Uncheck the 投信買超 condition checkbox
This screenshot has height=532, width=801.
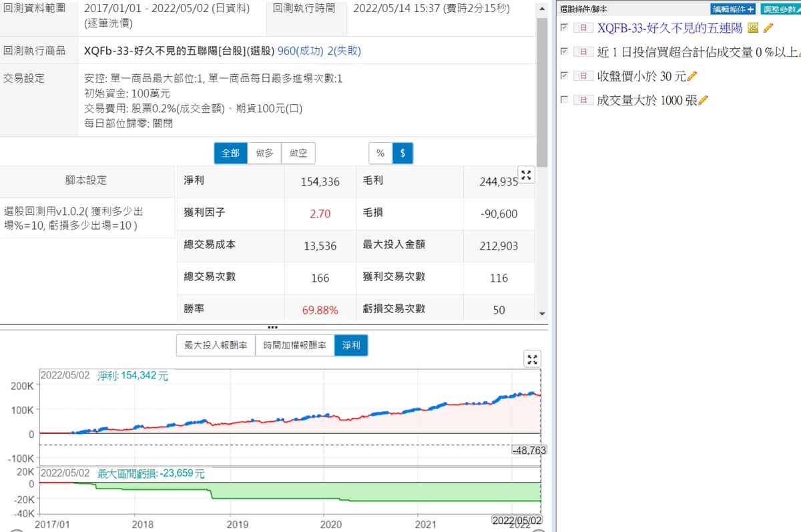coord(565,51)
